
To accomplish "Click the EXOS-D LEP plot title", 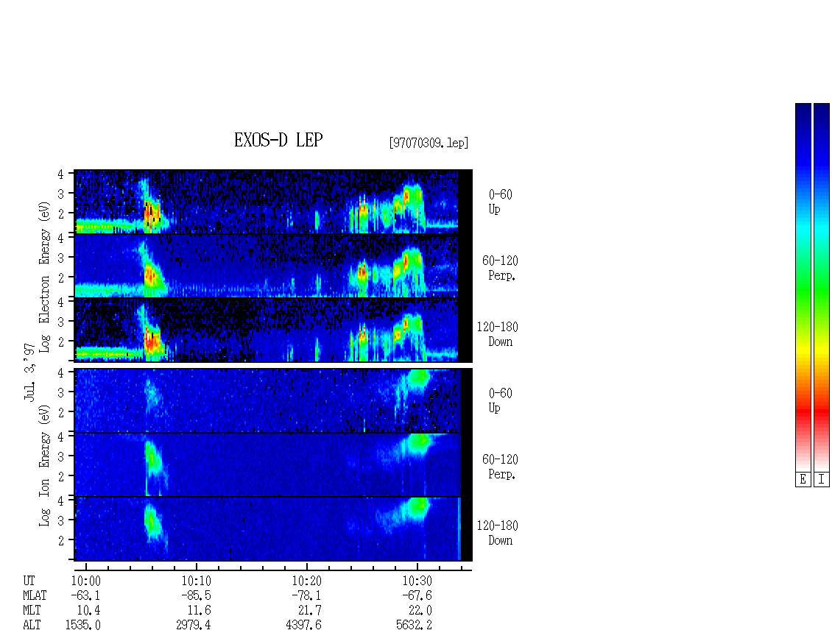I will [278, 140].
